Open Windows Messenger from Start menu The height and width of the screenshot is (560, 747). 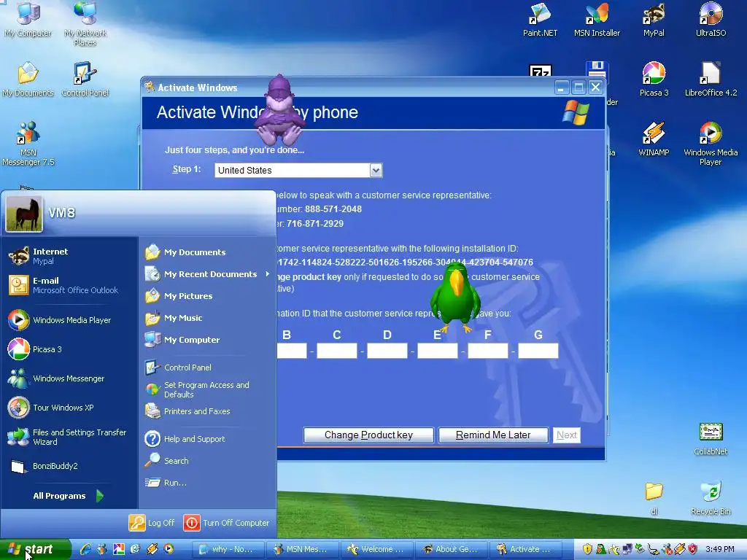pyautogui.click(x=69, y=378)
